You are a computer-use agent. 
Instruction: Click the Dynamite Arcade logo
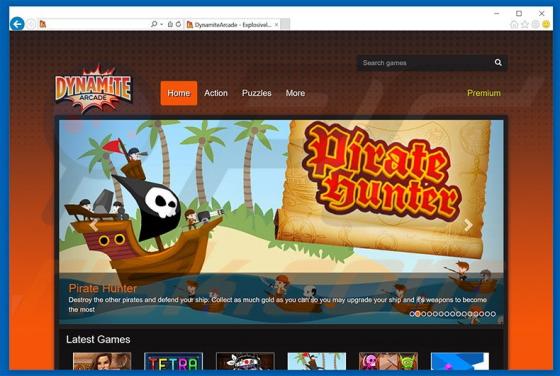(x=94, y=89)
